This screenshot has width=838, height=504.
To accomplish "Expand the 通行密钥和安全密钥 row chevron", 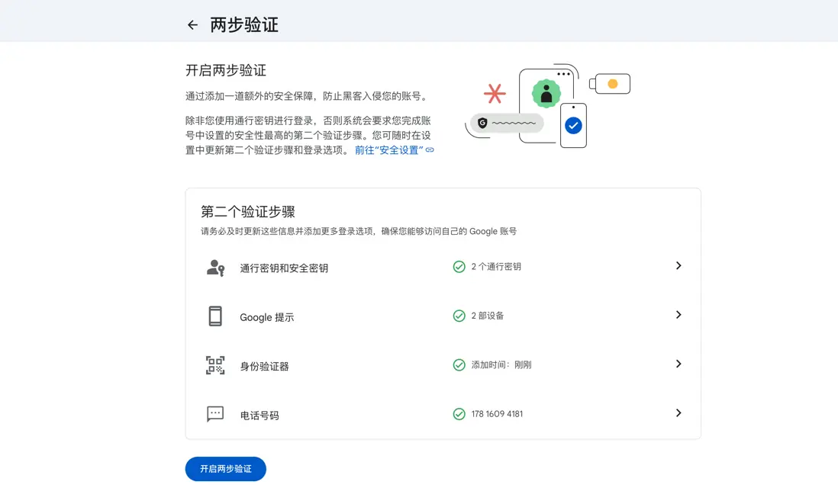I will (x=678, y=265).
